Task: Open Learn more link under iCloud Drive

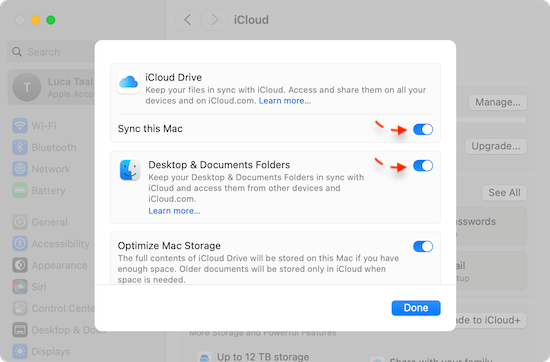Action: click(285, 101)
